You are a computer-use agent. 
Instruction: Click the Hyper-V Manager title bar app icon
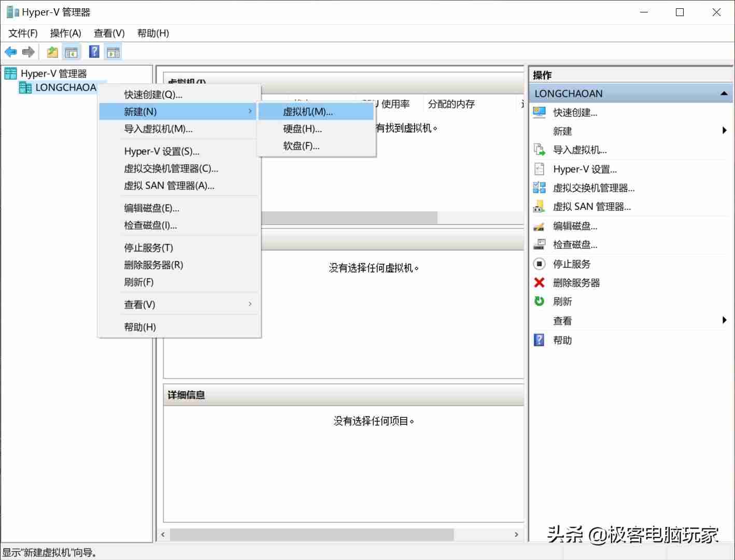13,12
